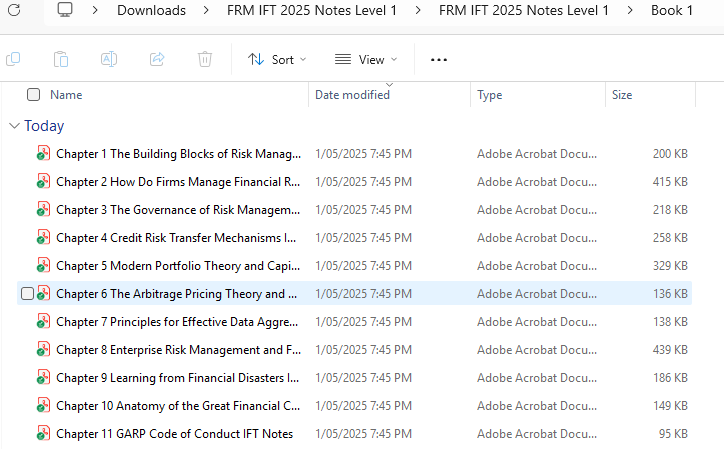Screen dimensions: 724x449
Task: Expand the chevron right after Downloads
Action: [x=205, y=10]
